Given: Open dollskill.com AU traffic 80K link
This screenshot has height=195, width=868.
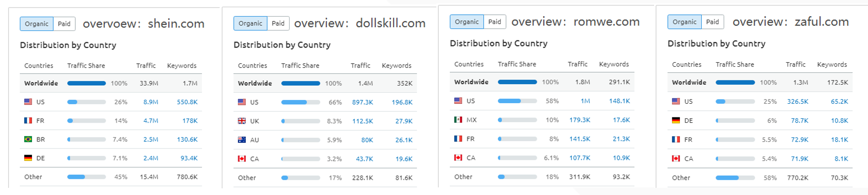Looking at the screenshot, I should point(367,140).
